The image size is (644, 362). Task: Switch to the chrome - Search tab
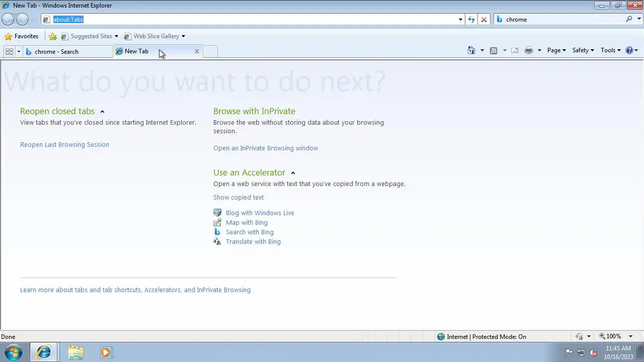67,51
